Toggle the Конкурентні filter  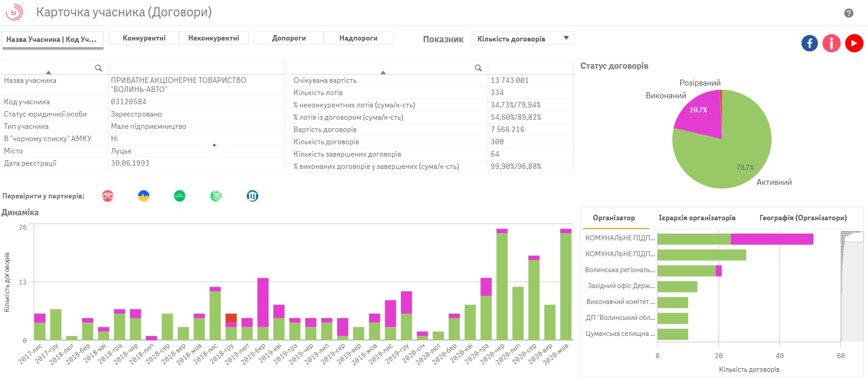[144, 38]
